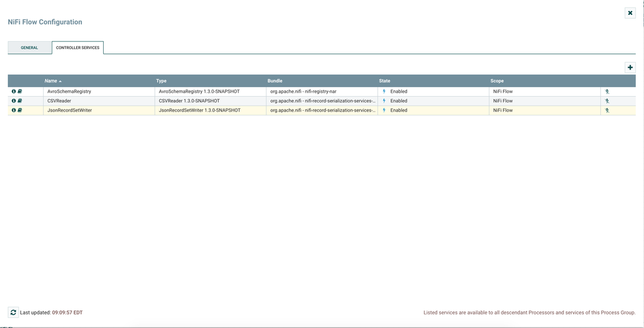Viewport: 644px width, 328px height.
Task: Click the 'Listed services are available' note
Action: coord(529,313)
